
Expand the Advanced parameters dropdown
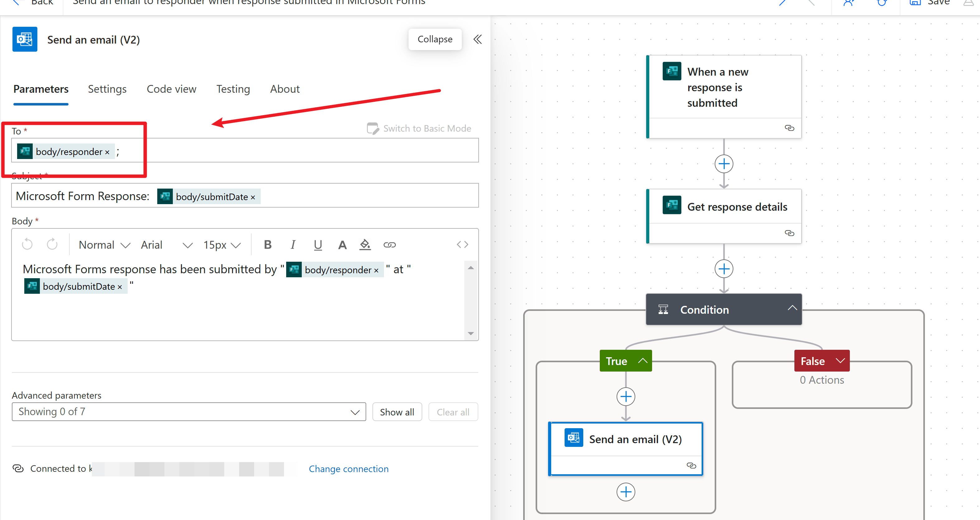point(189,412)
